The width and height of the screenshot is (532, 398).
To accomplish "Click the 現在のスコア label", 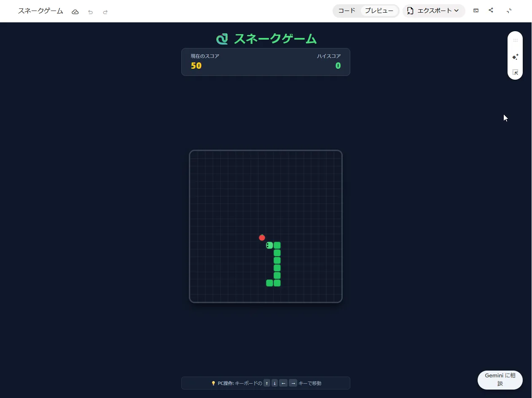I will click(x=205, y=56).
